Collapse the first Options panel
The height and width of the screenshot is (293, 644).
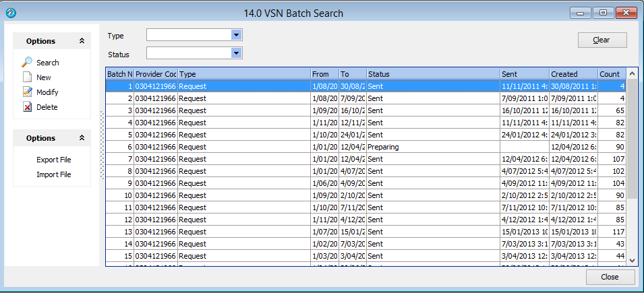tap(82, 41)
